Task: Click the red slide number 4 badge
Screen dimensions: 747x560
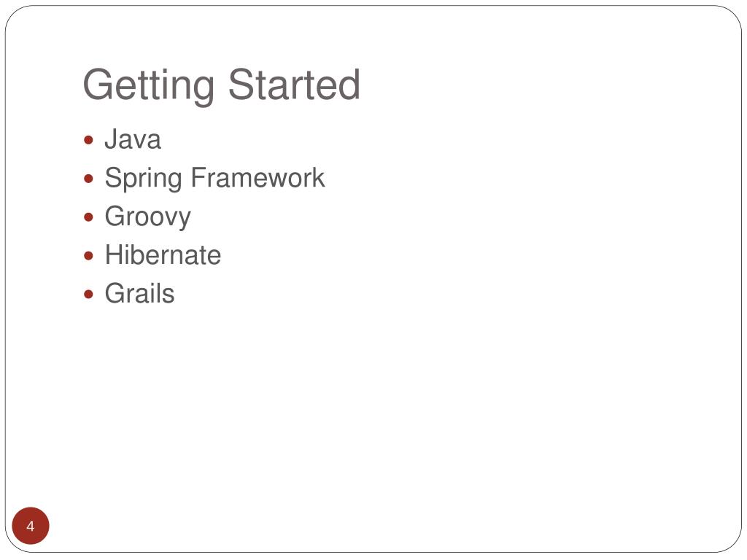Action: (x=31, y=526)
